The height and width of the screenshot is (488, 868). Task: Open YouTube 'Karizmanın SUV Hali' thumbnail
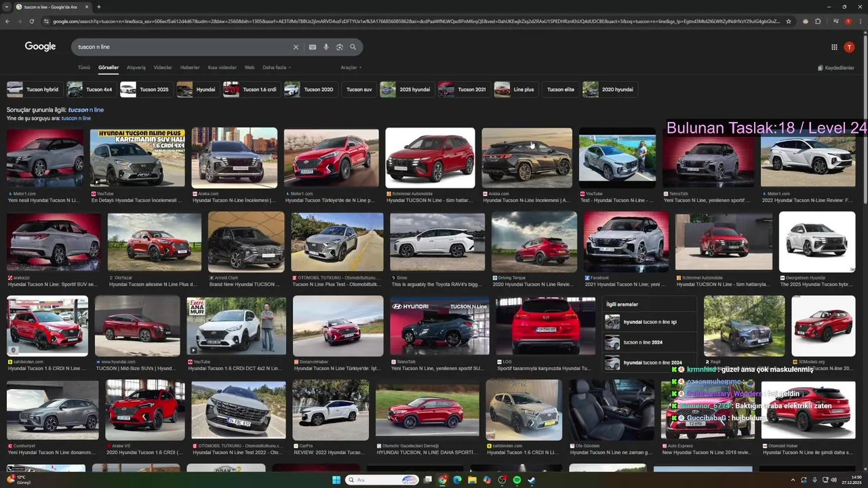point(138,158)
